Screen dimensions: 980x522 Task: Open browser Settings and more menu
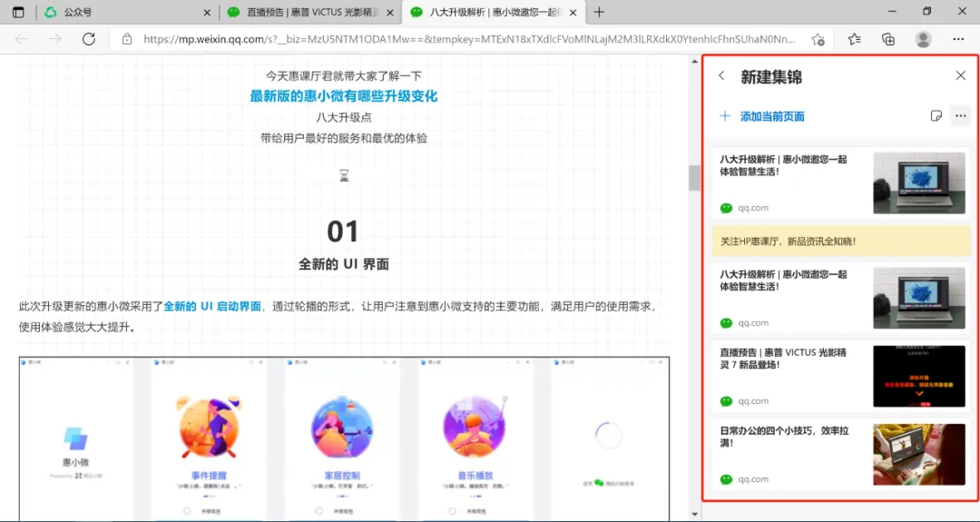point(958,39)
